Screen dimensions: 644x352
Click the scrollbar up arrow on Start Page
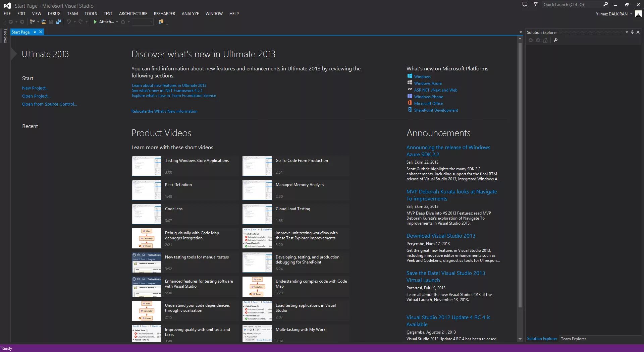click(x=520, y=39)
